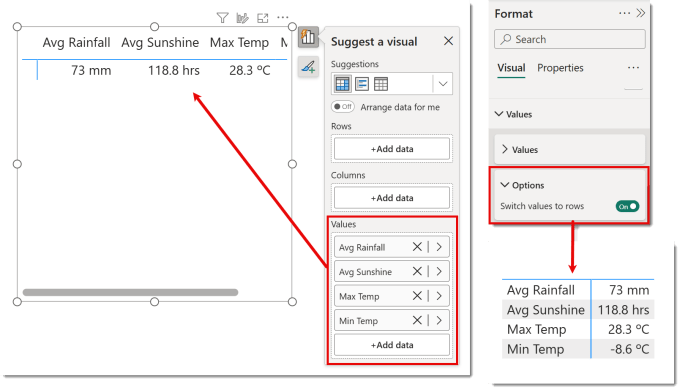680x390 pixels.
Task: Click the Min Temp row in result table
Action: click(578, 349)
